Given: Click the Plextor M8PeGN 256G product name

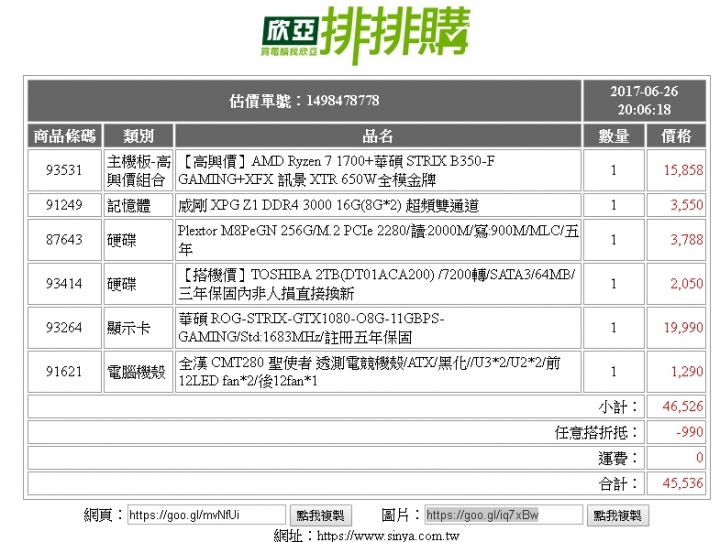Looking at the screenshot, I should pos(378,240).
